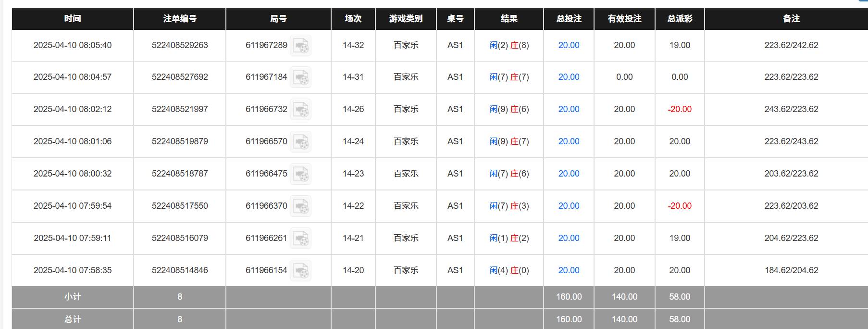Open video replay icon for round 611966570
This screenshot has width=868, height=329.
coord(300,142)
